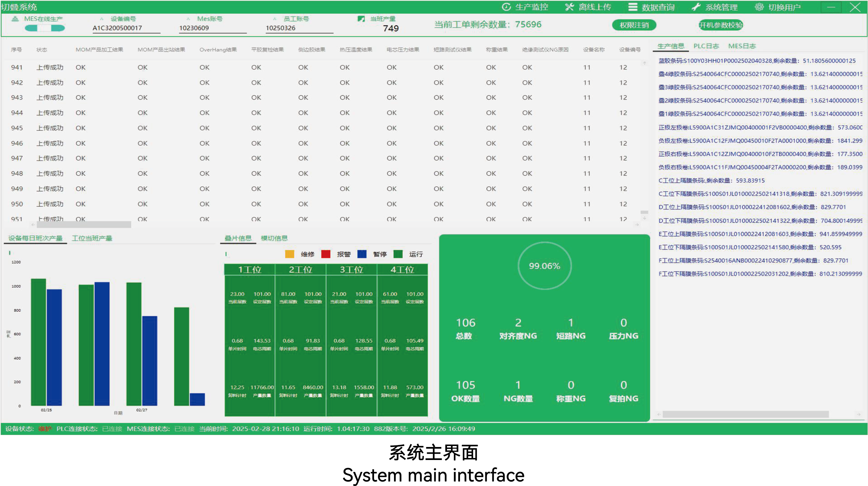The image size is (868, 486).
Task: Click the red 报警 legend swatch
Action: tap(326, 254)
